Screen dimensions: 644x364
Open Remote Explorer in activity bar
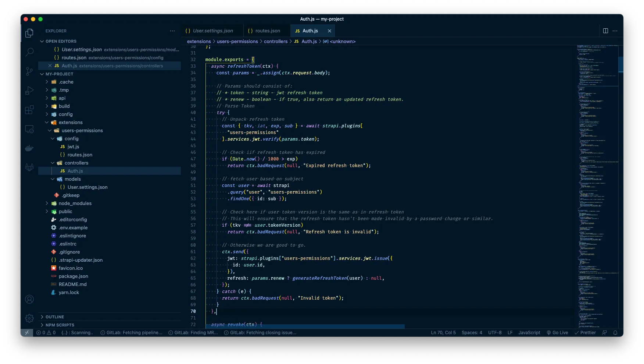pyautogui.click(x=29, y=129)
